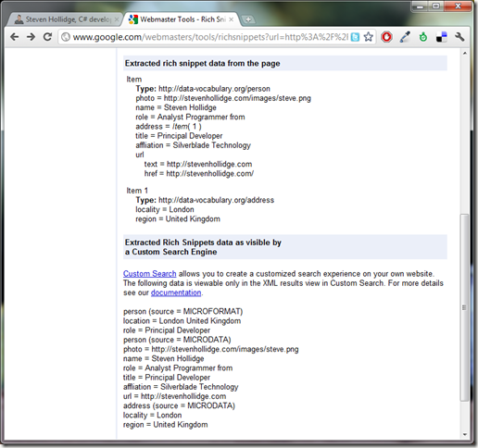The height and width of the screenshot is (448, 478).
Task: Click the heading 'Extracted rich snippet data from the page'
Action: click(x=203, y=63)
